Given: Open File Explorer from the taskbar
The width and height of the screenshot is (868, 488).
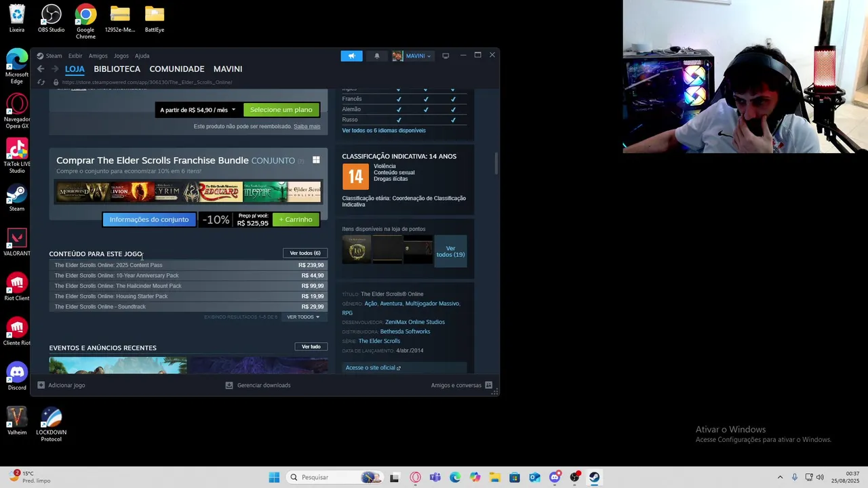Looking at the screenshot, I should pyautogui.click(x=495, y=477).
